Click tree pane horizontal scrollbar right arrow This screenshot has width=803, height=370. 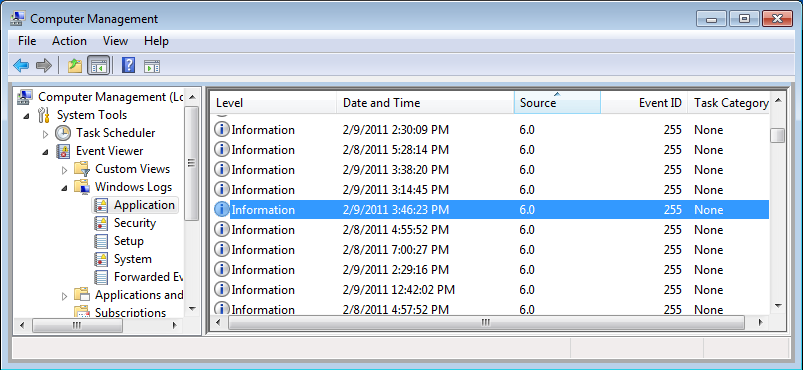[175, 325]
